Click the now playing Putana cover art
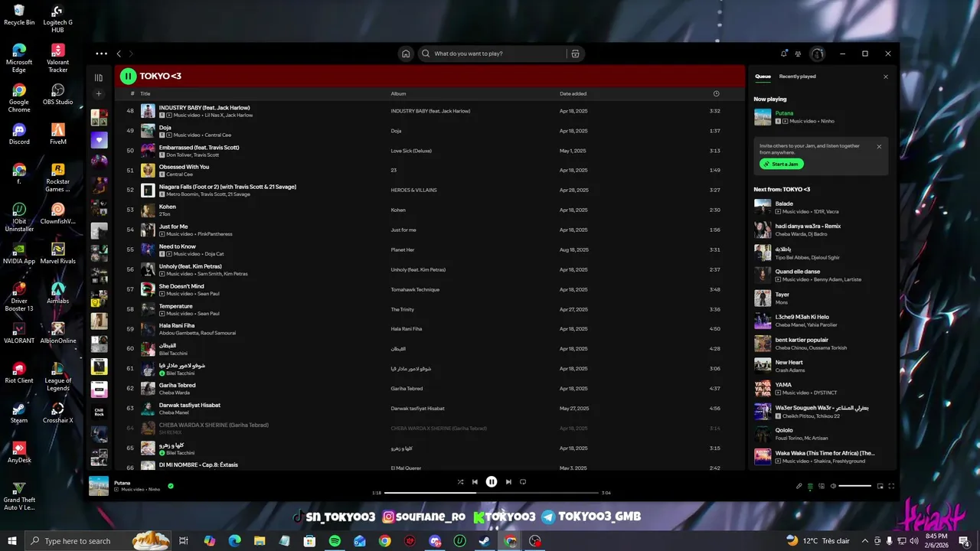Screen dimensions: 980x551 [x=99, y=486]
